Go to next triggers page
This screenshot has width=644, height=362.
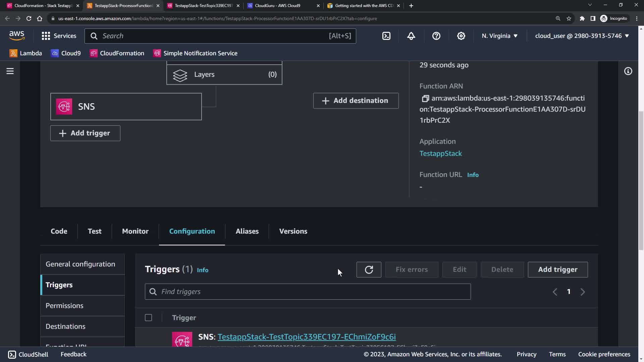pyautogui.click(x=583, y=292)
